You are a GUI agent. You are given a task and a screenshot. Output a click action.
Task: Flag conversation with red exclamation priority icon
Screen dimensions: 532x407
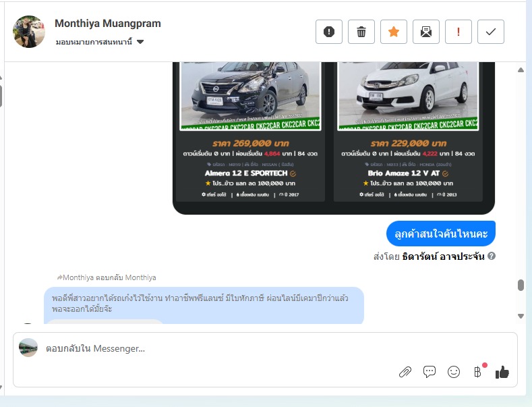click(459, 32)
